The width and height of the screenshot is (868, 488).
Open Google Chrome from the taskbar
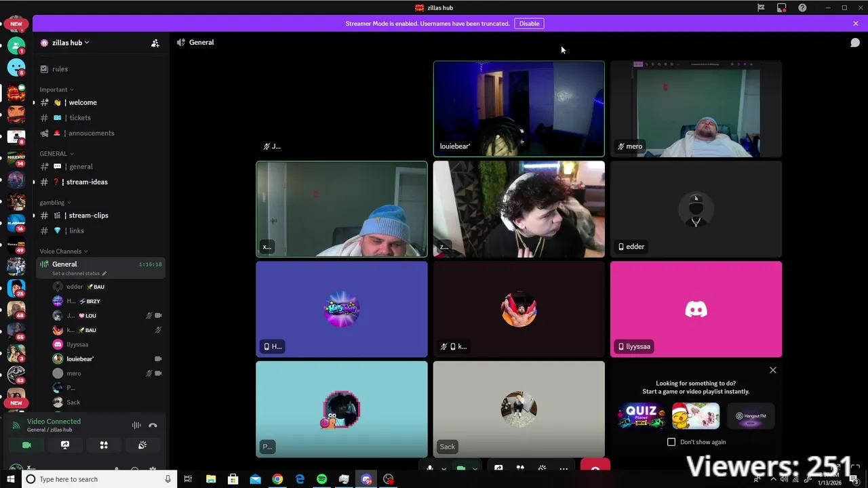click(277, 479)
